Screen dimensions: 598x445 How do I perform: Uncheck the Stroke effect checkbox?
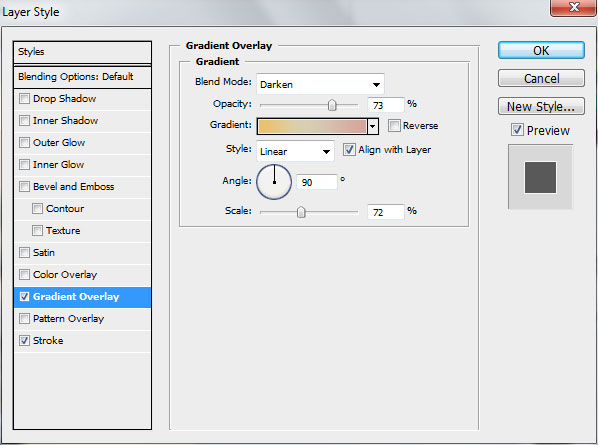coord(24,341)
